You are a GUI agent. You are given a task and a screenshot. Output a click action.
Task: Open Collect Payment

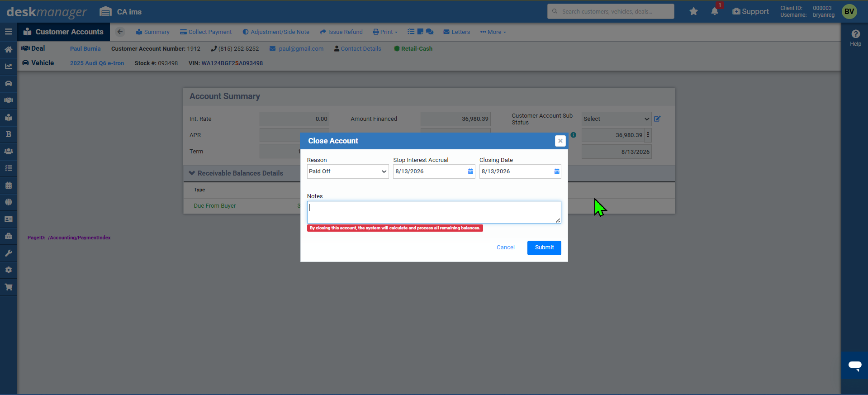coord(206,32)
